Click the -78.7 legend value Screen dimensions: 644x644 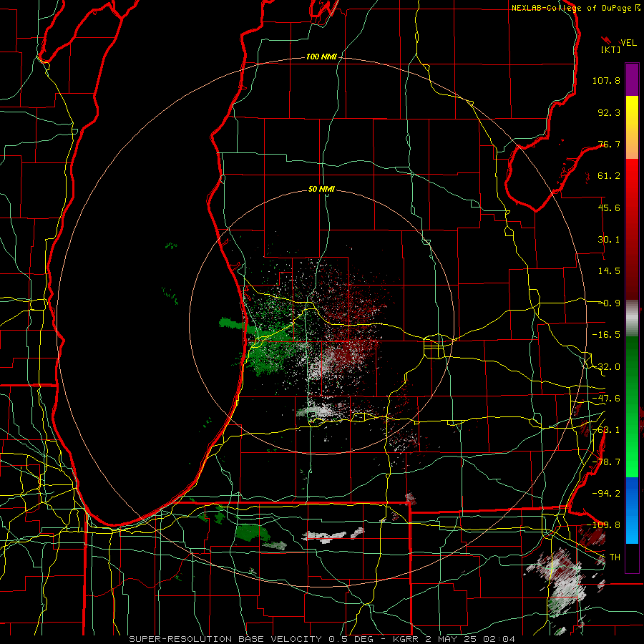606,462
